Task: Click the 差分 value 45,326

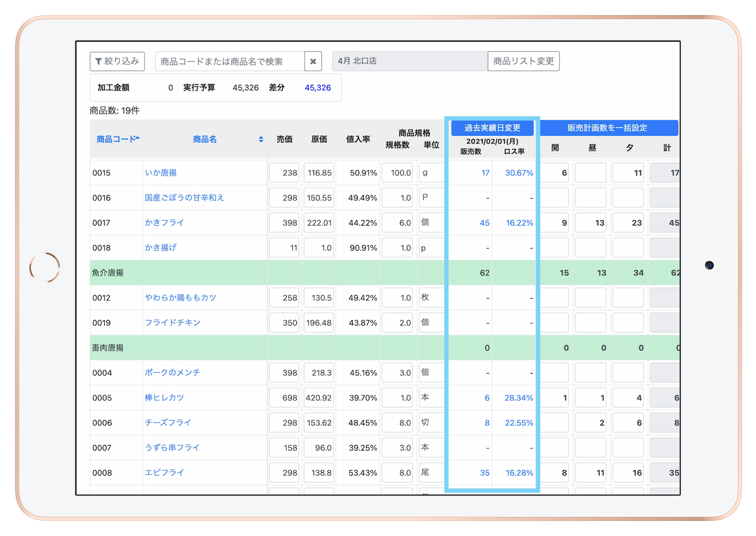Action: pos(317,88)
